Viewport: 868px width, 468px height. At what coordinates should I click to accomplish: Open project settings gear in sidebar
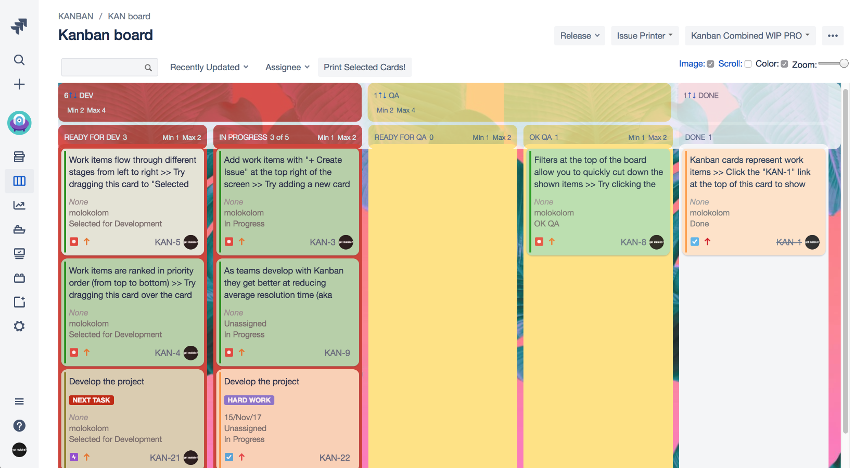coord(19,326)
